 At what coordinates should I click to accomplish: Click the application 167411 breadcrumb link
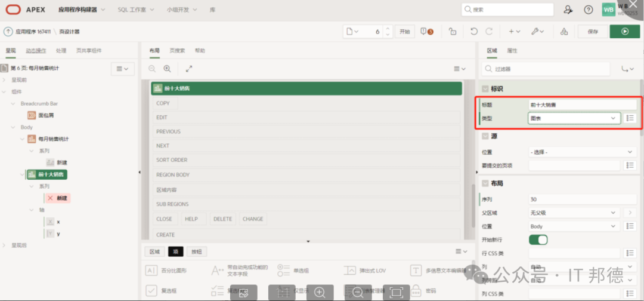(33, 31)
